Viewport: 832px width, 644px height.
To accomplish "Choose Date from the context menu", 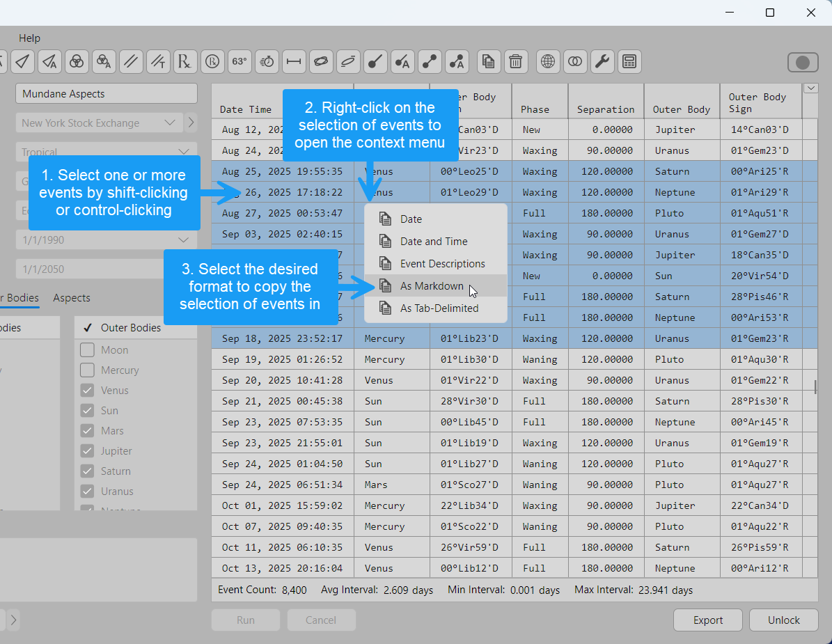I will 436,219.
